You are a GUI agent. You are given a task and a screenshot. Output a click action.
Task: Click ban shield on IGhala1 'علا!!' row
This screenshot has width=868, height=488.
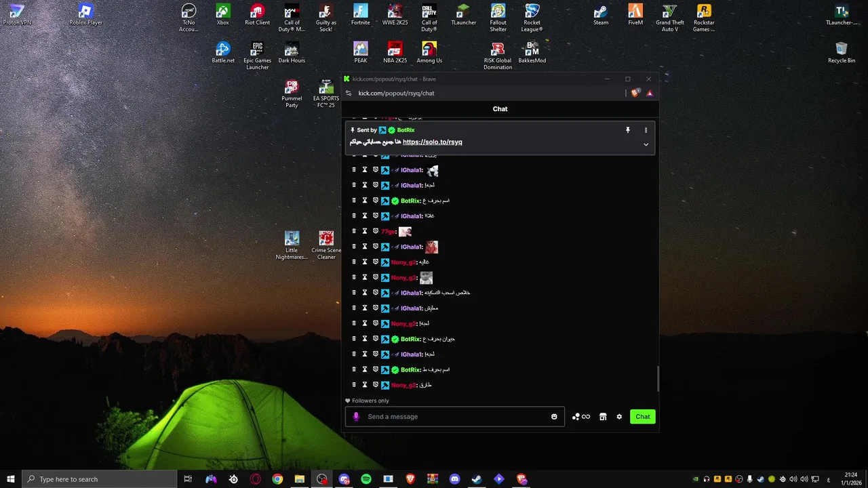376,216
